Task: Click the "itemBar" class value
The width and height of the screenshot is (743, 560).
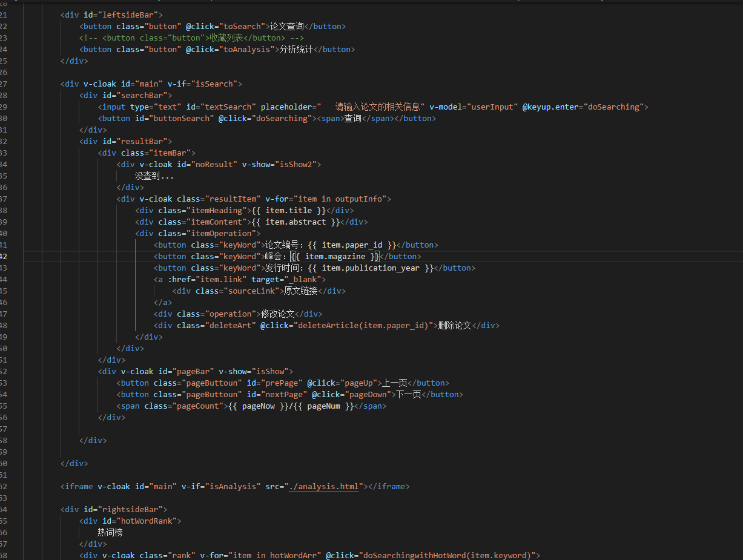Action: 170,153
